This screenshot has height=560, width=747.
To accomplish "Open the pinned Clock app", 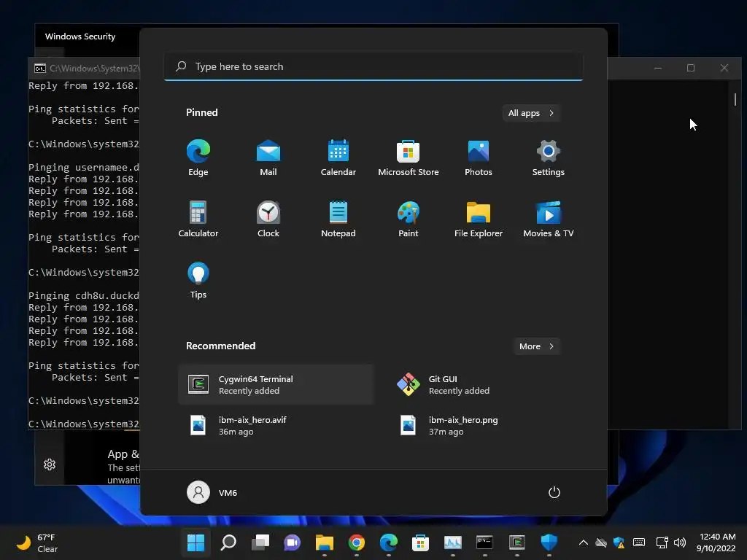I will [x=268, y=219].
